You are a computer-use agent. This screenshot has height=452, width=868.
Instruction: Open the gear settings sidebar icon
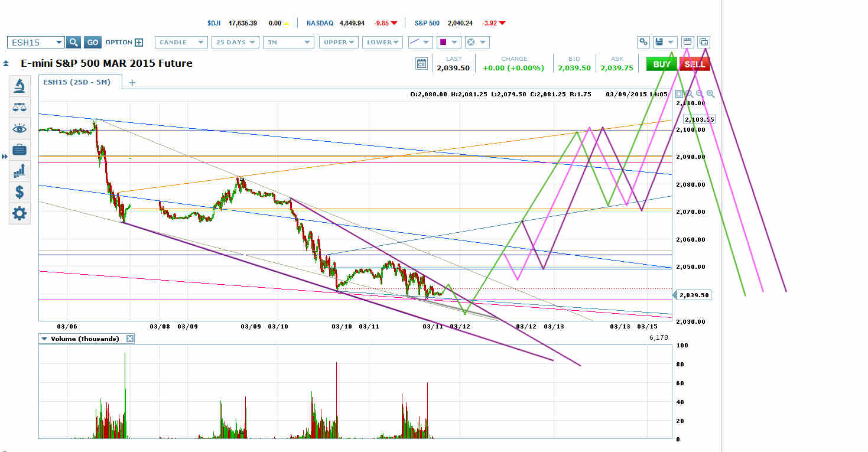pyautogui.click(x=19, y=213)
